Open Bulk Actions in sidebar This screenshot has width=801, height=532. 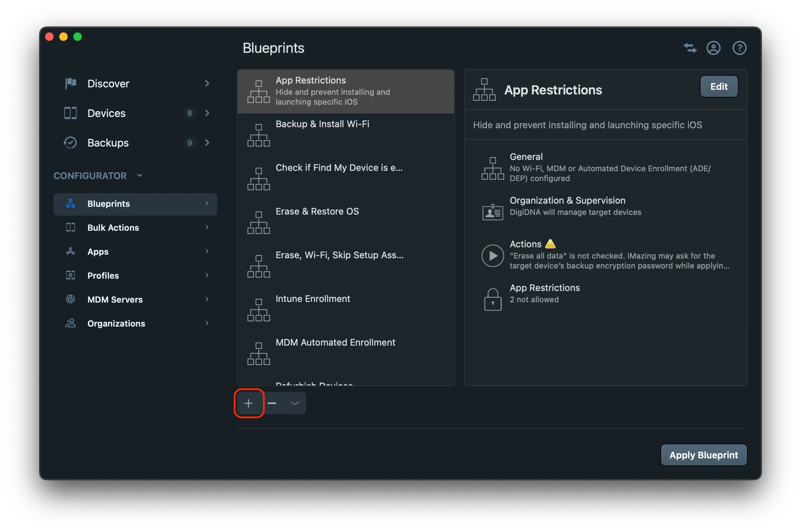tap(113, 228)
